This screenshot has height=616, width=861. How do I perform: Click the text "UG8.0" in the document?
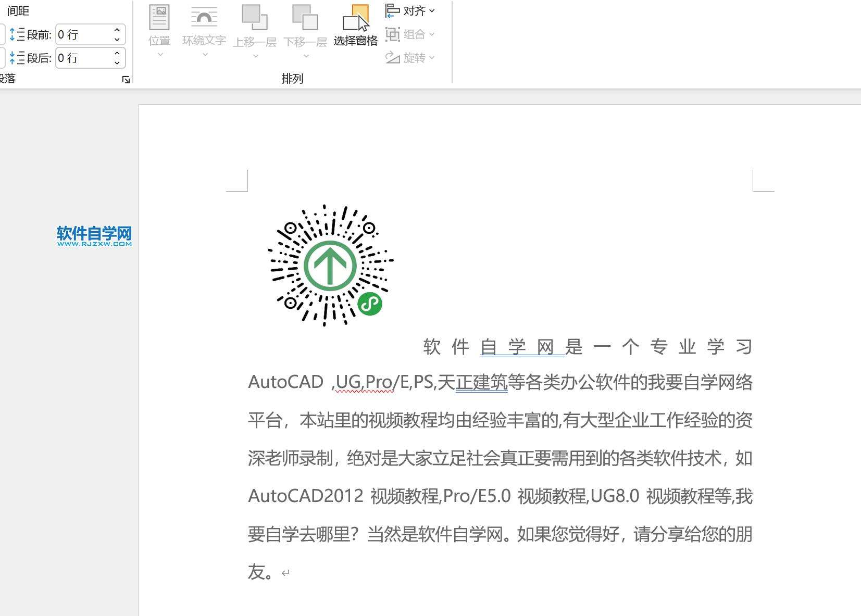point(615,496)
